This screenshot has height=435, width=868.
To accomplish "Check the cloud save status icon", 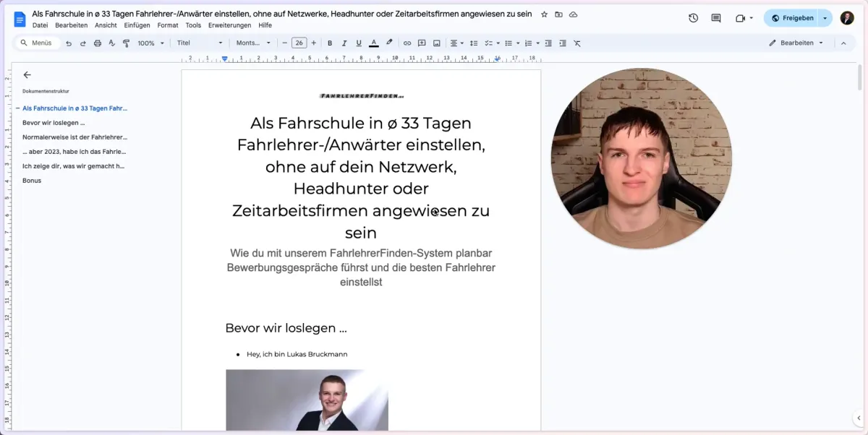I will coord(573,14).
